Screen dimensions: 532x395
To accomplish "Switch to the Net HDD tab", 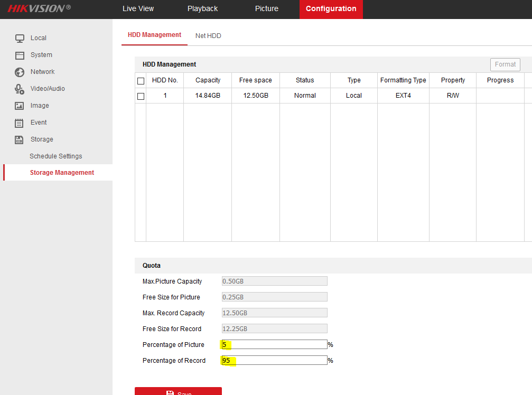I will pos(208,36).
